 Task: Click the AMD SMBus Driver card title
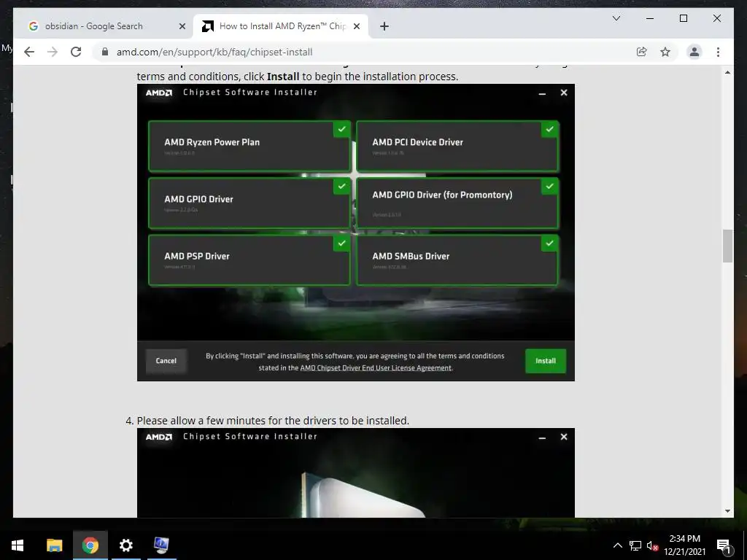pos(411,256)
